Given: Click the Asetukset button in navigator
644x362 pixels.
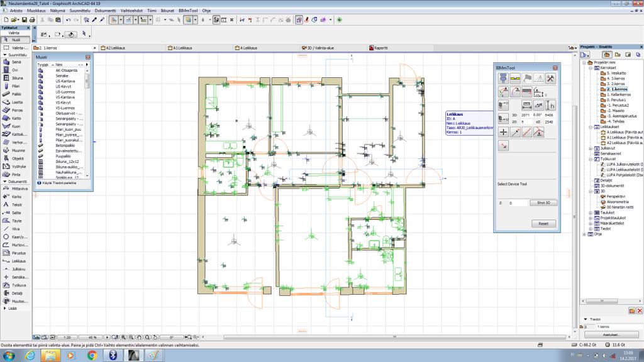Looking at the screenshot, I should (x=611, y=334).
